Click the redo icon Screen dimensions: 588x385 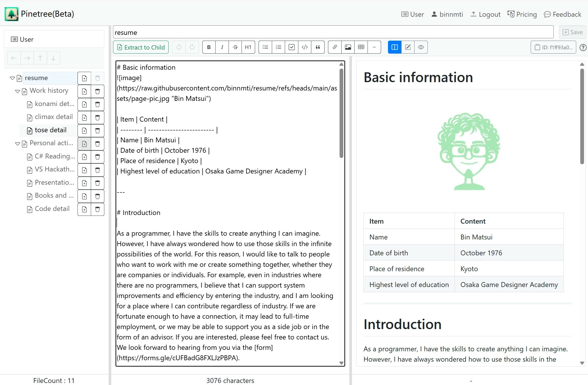(x=192, y=47)
